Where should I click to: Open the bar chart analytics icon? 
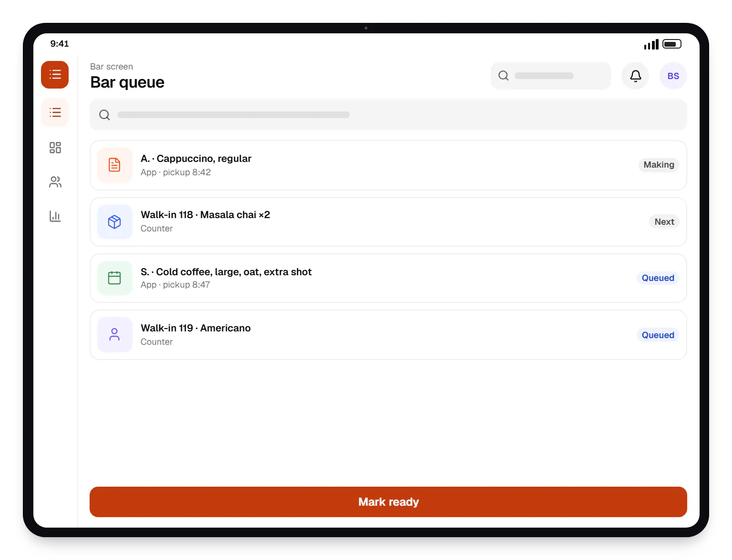click(55, 216)
